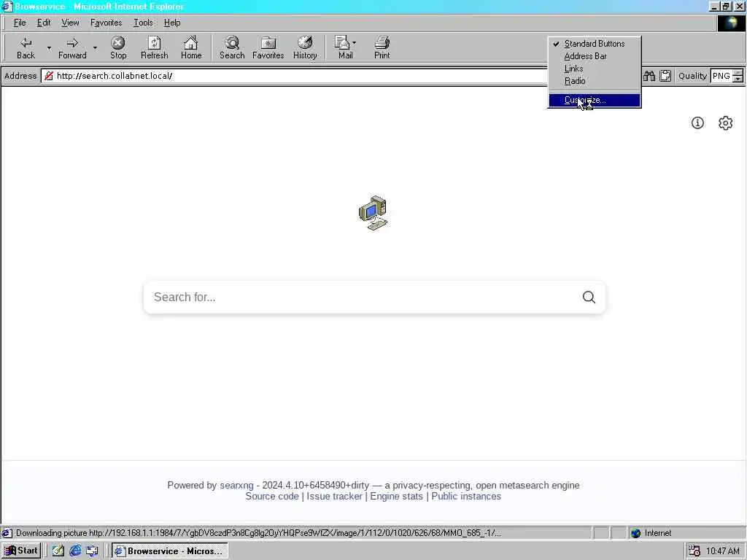The height and width of the screenshot is (560, 747).
Task: Open the Favorites pane from the toolbar
Action: [x=268, y=48]
